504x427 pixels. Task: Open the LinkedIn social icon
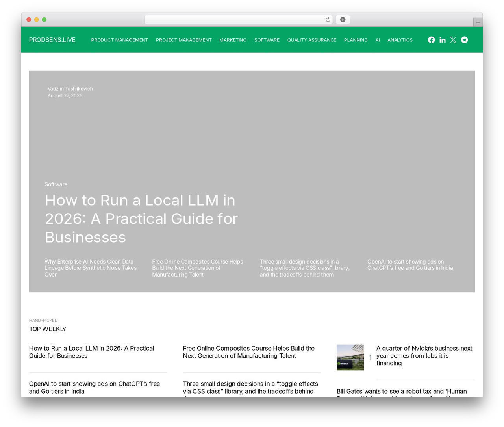click(x=443, y=40)
